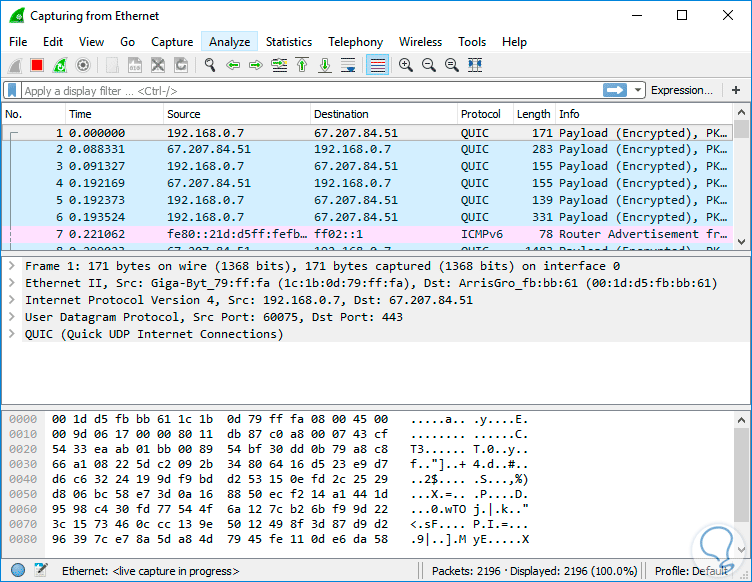This screenshot has width=752, height=582.
Task: Go forward to next packet arrow
Action: (256, 65)
